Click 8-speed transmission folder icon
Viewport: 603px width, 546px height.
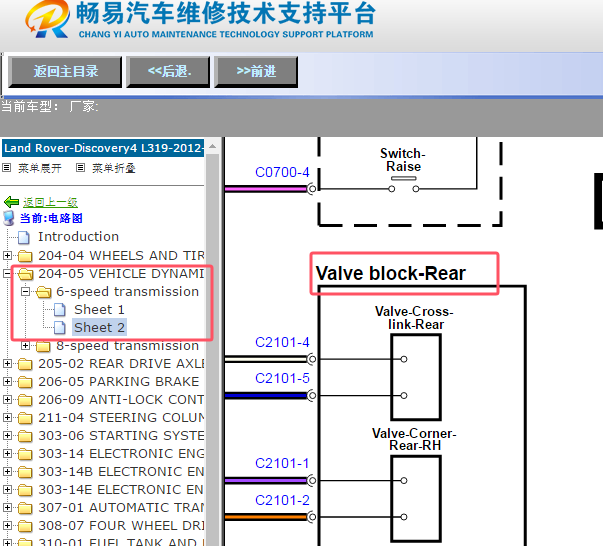[43, 346]
